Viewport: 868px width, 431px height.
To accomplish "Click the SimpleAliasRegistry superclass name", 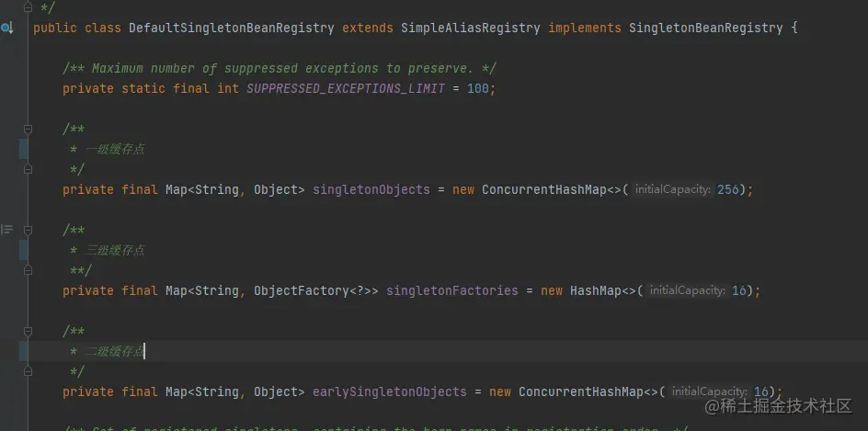I will (x=471, y=28).
